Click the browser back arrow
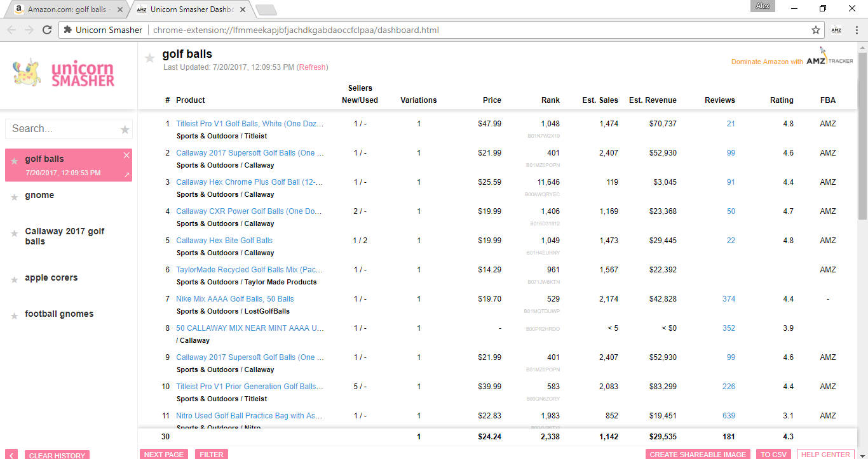 12,30
